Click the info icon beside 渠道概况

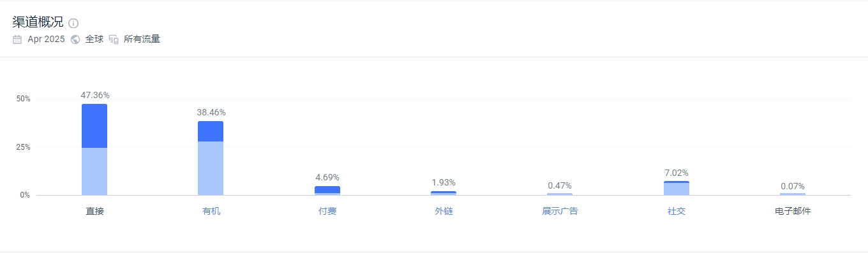coord(73,24)
